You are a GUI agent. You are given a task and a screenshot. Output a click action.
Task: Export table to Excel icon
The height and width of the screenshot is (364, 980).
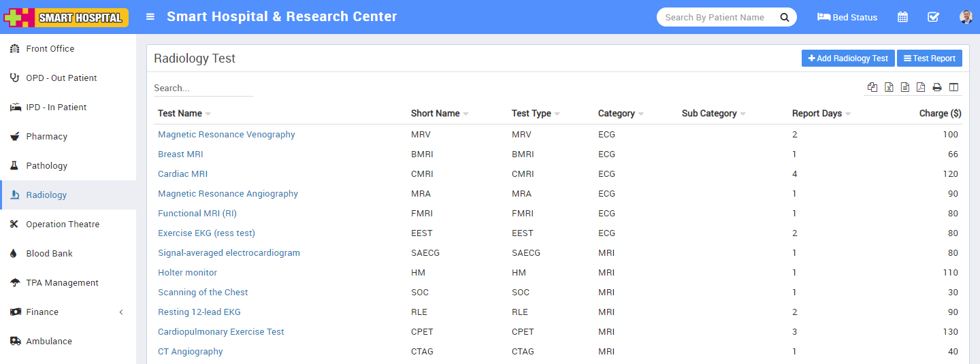tap(889, 87)
